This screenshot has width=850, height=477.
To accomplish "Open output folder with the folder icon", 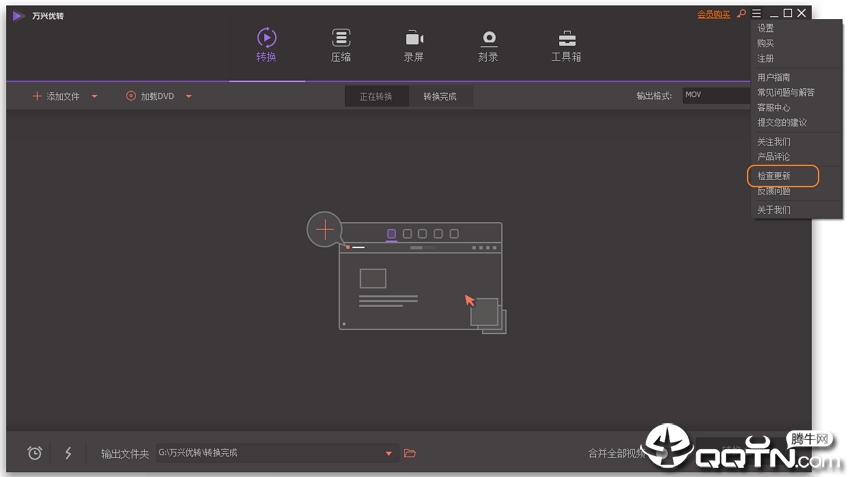I will (x=410, y=453).
